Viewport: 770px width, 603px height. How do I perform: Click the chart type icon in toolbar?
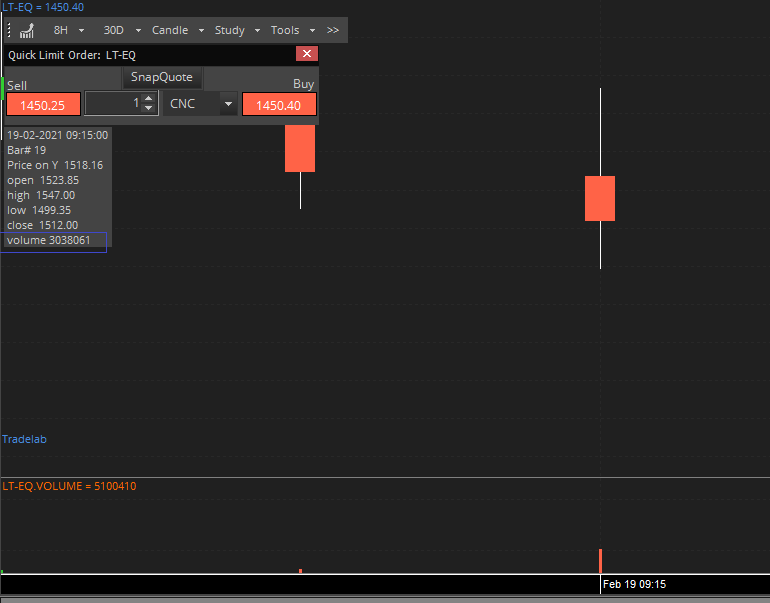[x=27, y=30]
